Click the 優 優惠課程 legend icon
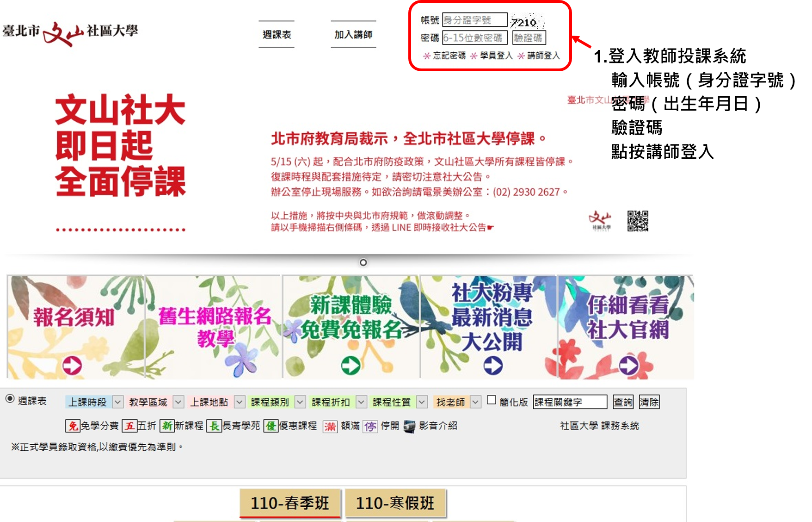 tap(271, 426)
